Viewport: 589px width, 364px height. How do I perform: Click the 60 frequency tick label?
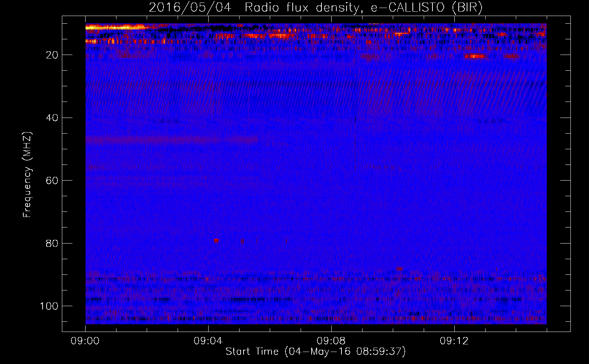(x=52, y=181)
